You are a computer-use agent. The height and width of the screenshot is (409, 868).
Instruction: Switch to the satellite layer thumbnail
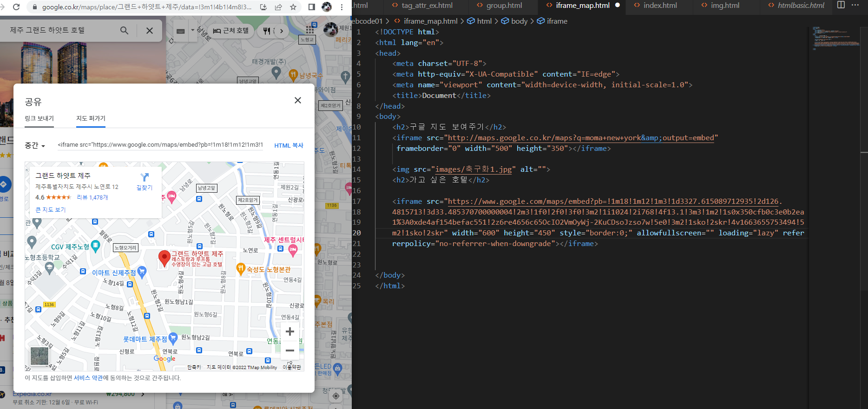point(39,356)
